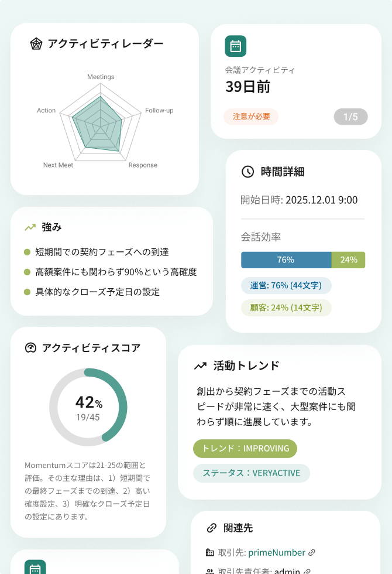The width and height of the screenshot is (392, 574).
Task: Click the trend arrow icon beside 強み
Action: (x=30, y=227)
